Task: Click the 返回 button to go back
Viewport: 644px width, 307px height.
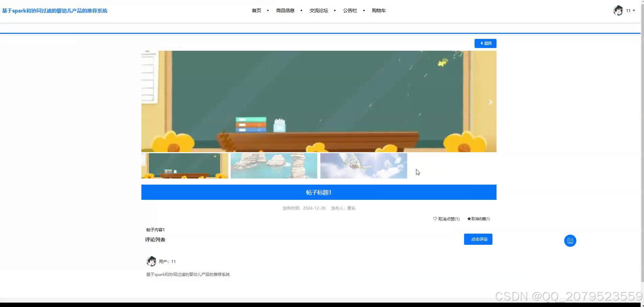Action: pyautogui.click(x=485, y=43)
